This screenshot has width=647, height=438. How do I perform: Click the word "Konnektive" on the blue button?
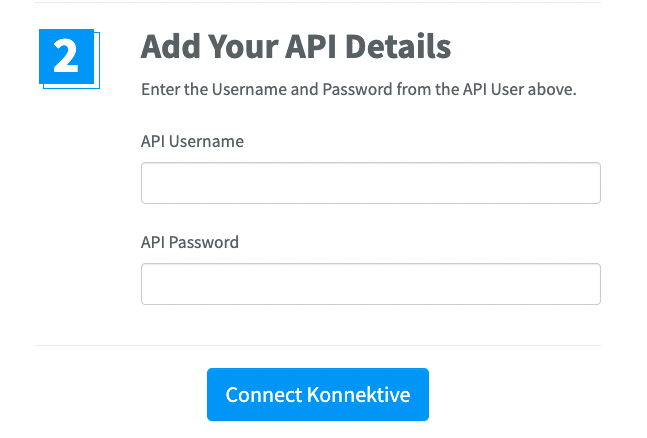coord(359,395)
